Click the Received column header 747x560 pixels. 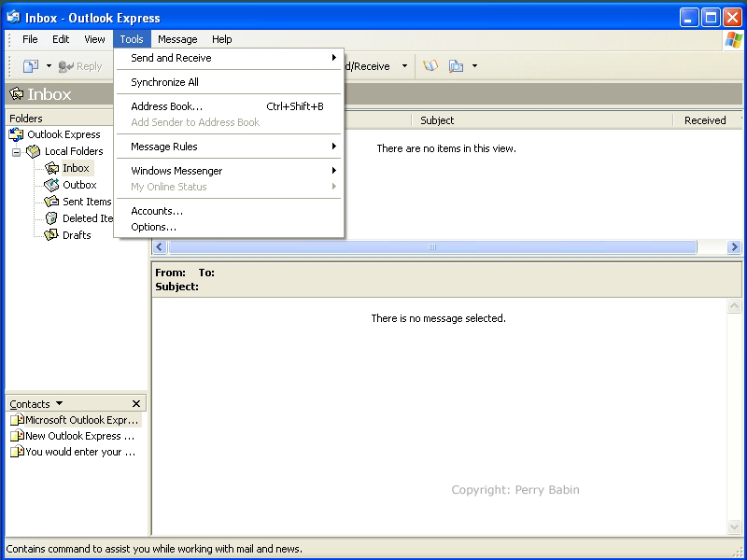pos(704,120)
